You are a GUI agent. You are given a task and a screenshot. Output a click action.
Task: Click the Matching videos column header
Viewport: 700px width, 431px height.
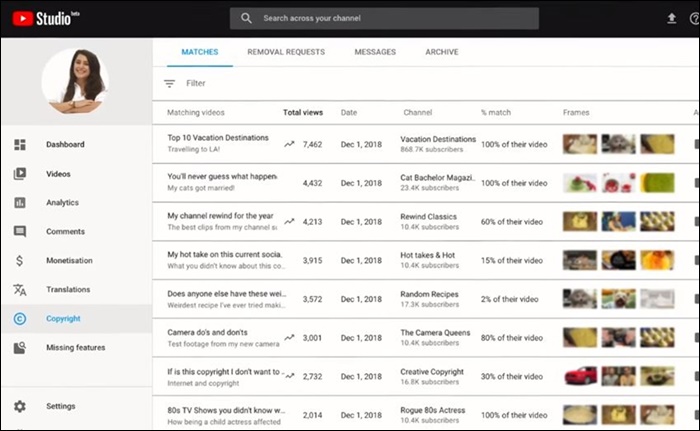pyautogui.click(x=196, y=113)
